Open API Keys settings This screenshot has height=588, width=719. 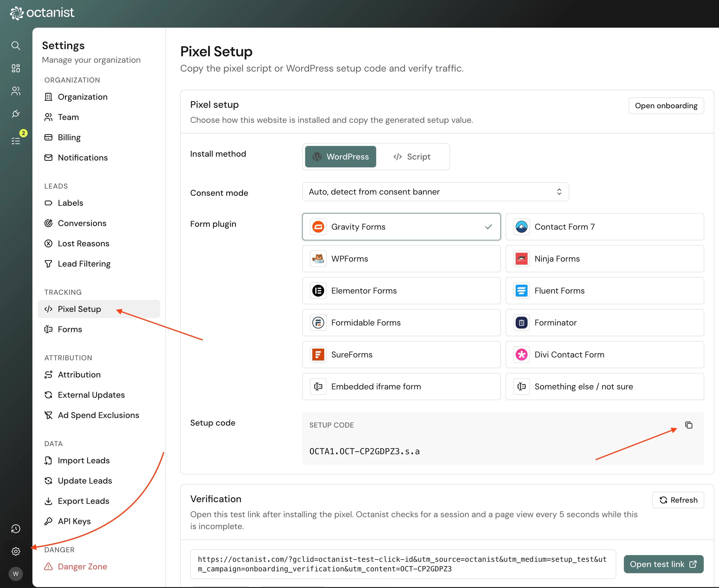[98, 521]
